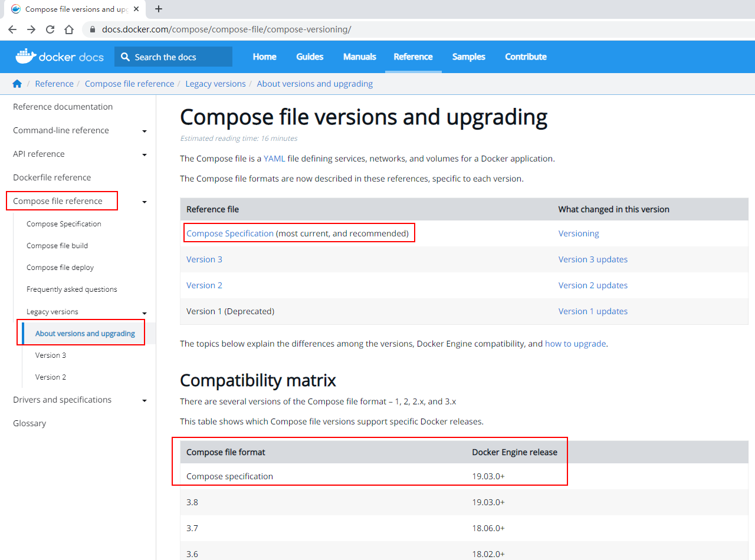Click the 18.02.0+ engine release cell
Screen dimensions: 755x560
pos(488,554)
